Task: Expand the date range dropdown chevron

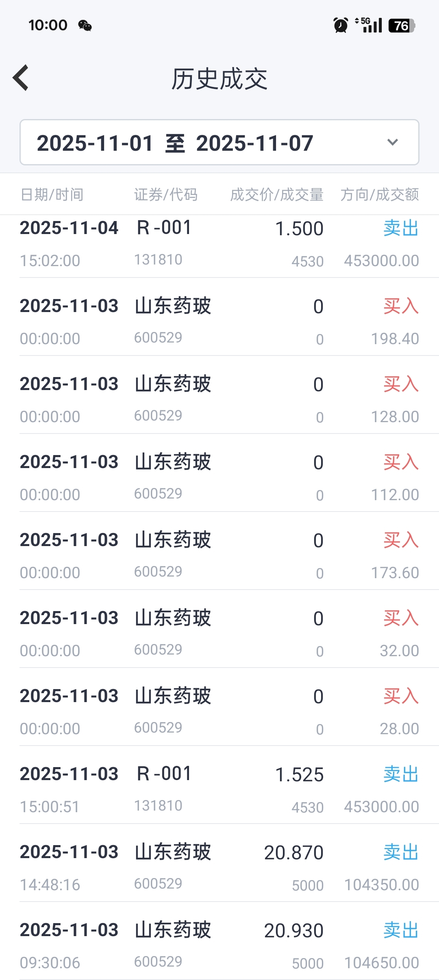Action: click(x=392, y=142)
